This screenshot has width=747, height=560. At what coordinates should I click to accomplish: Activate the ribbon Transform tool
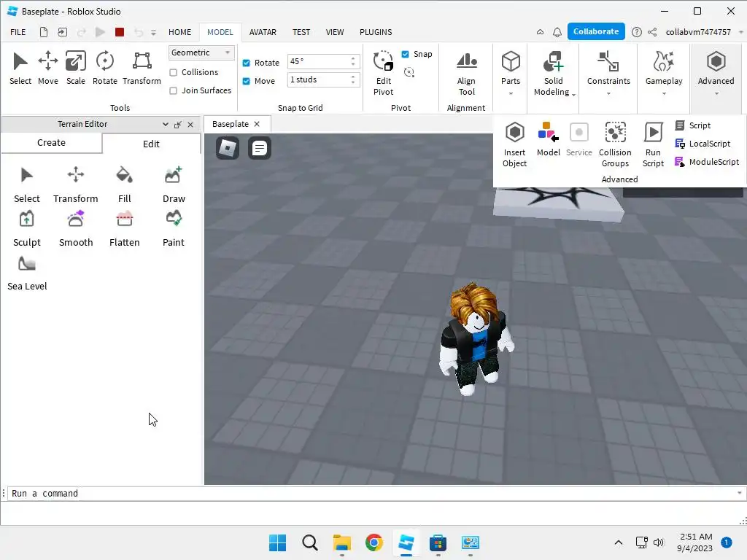click(x=142, y=68)
